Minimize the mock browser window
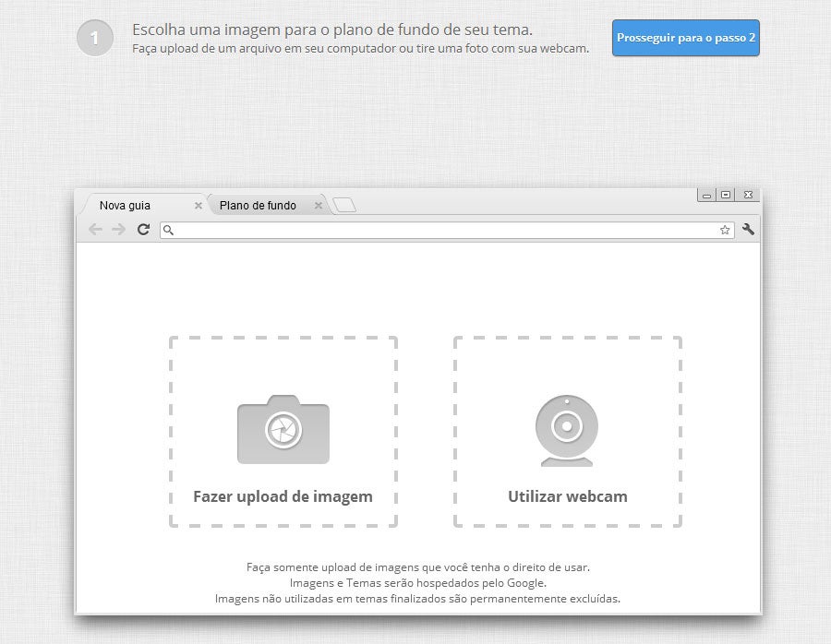This screenshot has width=831, height=644. point(707,195)
